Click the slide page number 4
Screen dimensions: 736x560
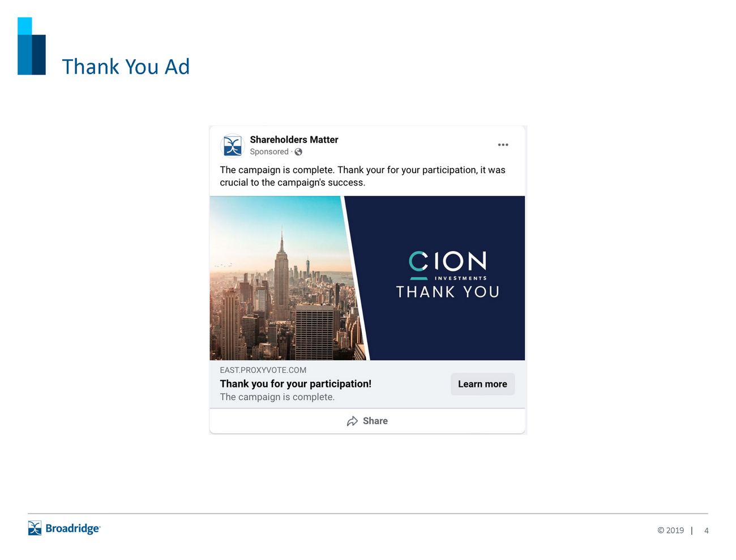(x=706, y=531)
